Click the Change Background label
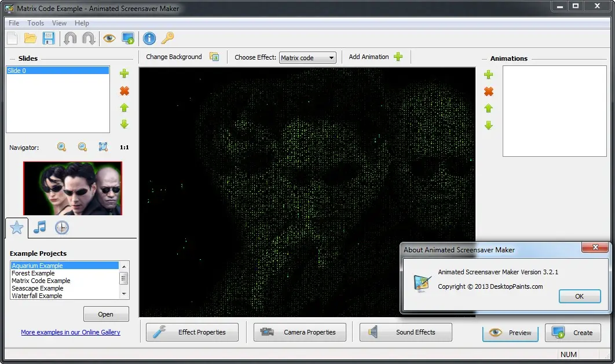This screenshot has height=364, width=615. pyautogui.click(x=174, y=57)
